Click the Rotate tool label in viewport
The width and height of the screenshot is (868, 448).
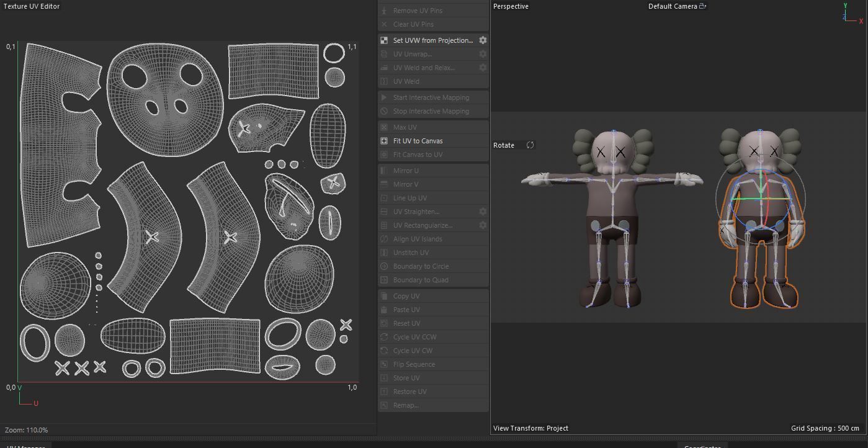coord(504,145)
